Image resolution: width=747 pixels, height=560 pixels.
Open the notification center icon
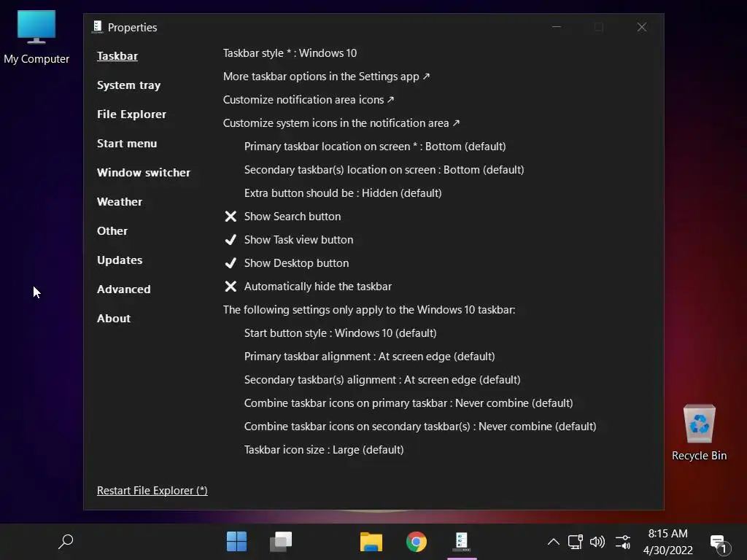[x=720, y=544]
